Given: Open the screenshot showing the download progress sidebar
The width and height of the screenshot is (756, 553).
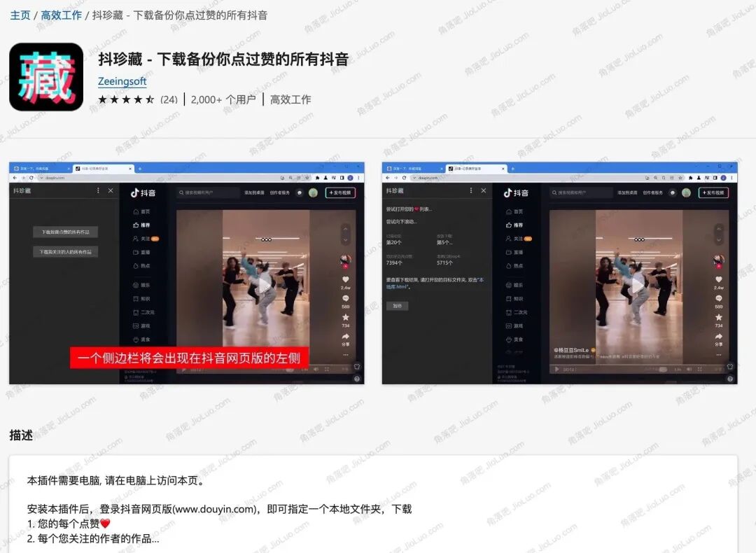Looking at the screenshot, I should [x=559, y=273].
